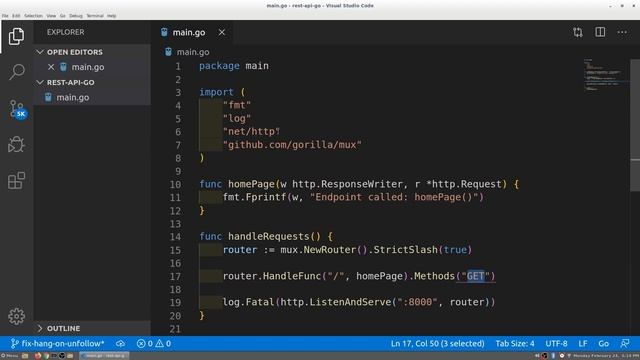Screen dimensions: 640x360
Task: Open Source Control view with 5K badge
Action: click(17, 109)
